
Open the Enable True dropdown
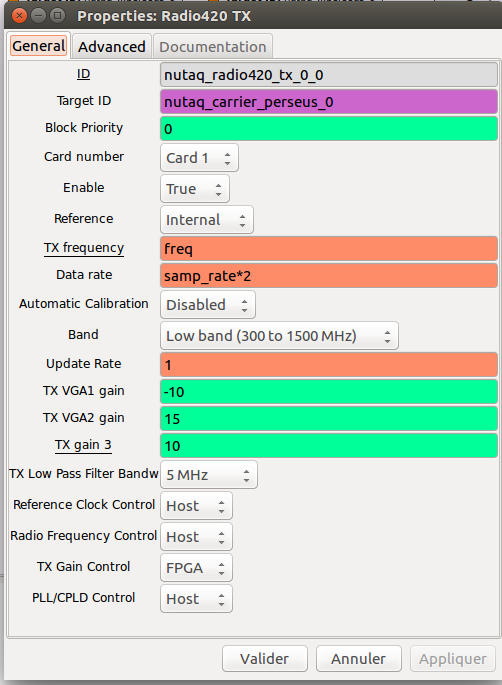coord(195,189)
